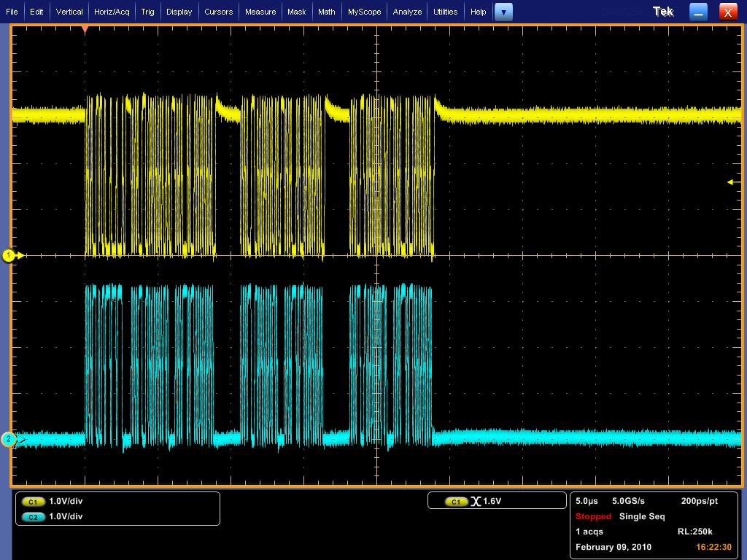
Task: Click the yellow C1 channel badge
Action: point(33,502)
